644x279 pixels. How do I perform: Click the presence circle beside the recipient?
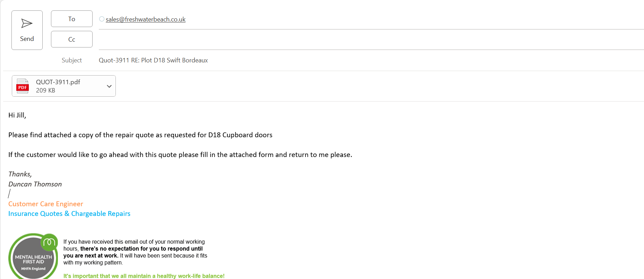[x=102, y=19]
